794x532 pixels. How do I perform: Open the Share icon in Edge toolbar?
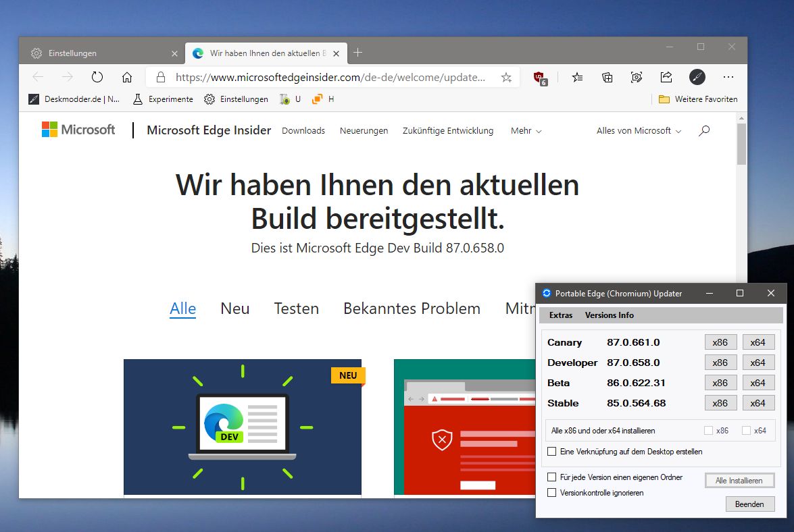click(666, 77)
